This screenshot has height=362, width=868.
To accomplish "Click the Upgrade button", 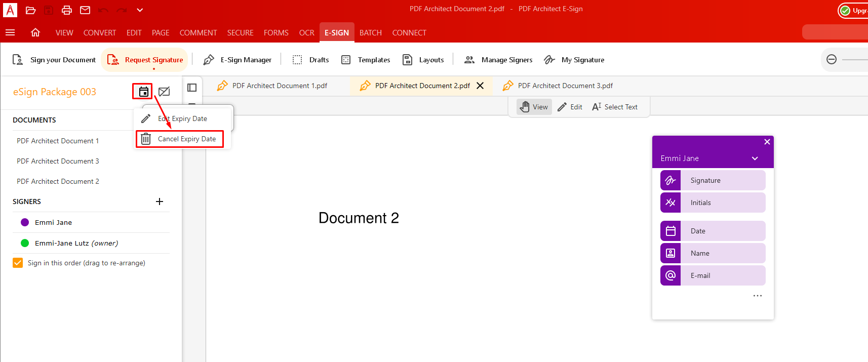I will pyautogui.click(x=853, y=11).
